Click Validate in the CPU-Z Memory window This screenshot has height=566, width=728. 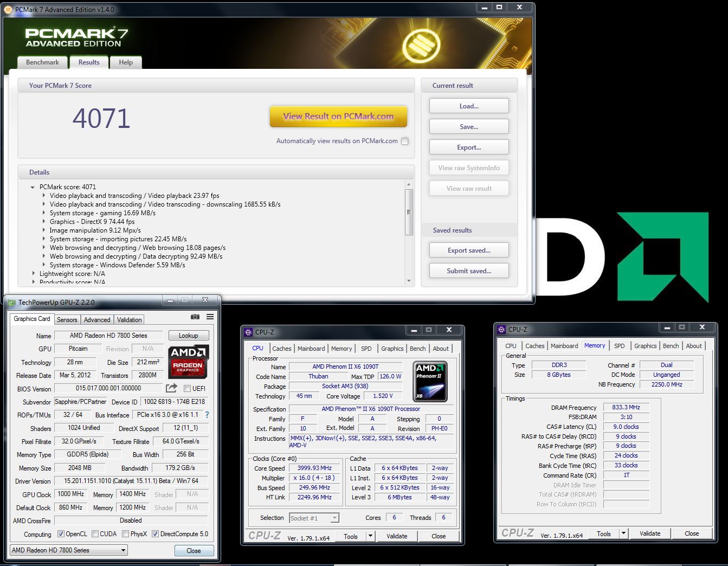click(x=650, y=533)
